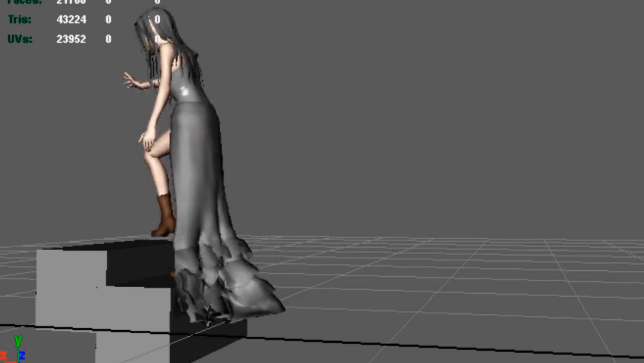Select the Tris value 43224
The width and height of the screenshot is (644, 363).
point(71,19)
